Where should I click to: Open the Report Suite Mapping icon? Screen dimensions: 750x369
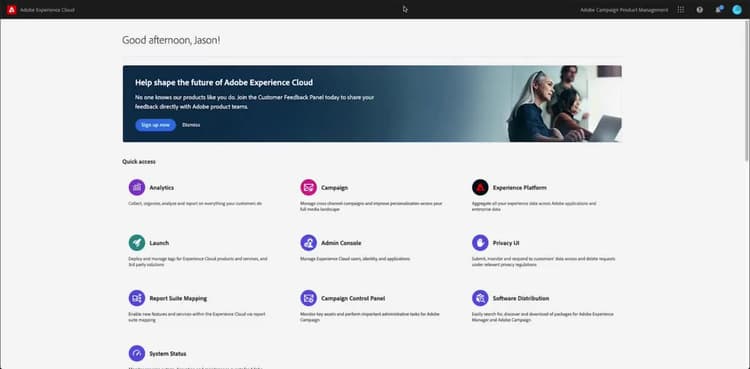137,298
